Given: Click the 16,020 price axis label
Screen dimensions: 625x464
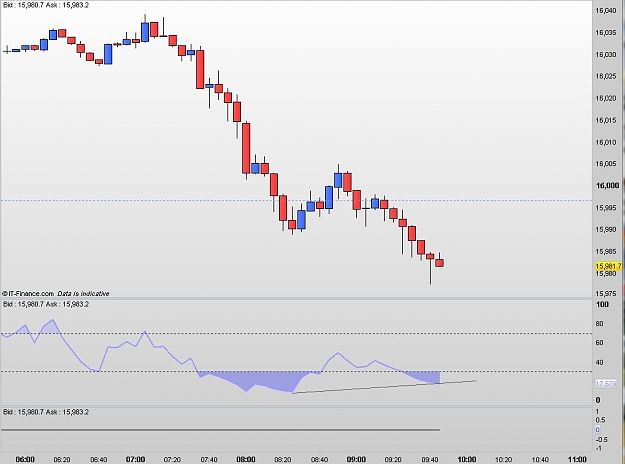Looking at the screenshot, I should point(606,98).
